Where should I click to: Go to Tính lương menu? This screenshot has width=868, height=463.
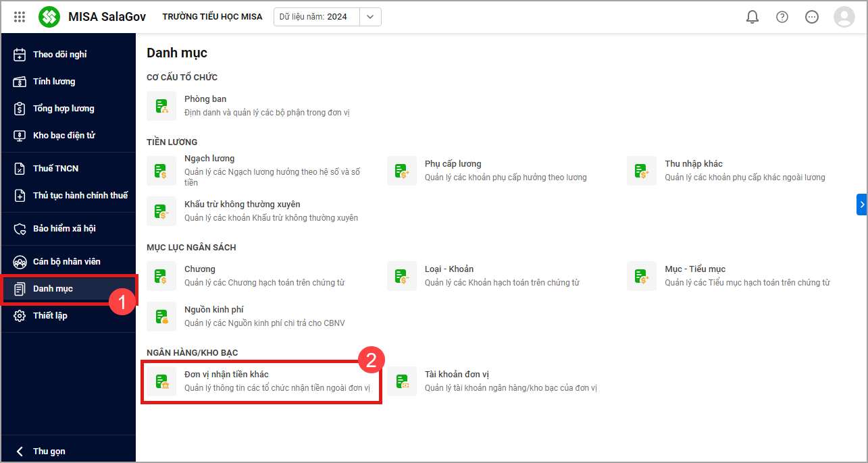(x=54, y=82)
